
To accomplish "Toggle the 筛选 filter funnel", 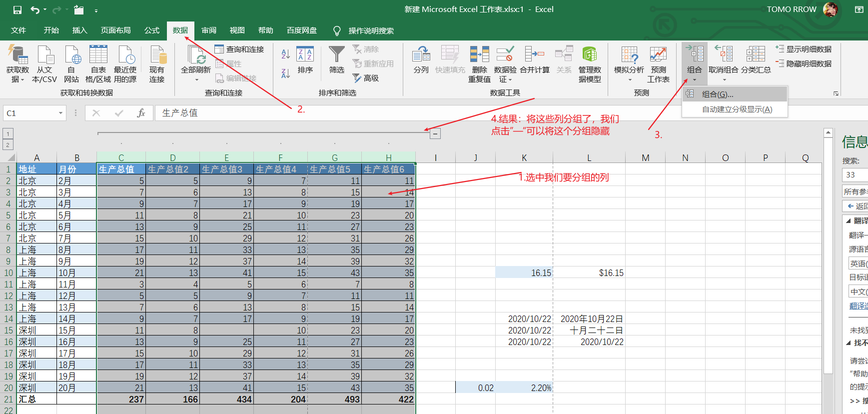I will pyautogui.click(x=337, y=60).
